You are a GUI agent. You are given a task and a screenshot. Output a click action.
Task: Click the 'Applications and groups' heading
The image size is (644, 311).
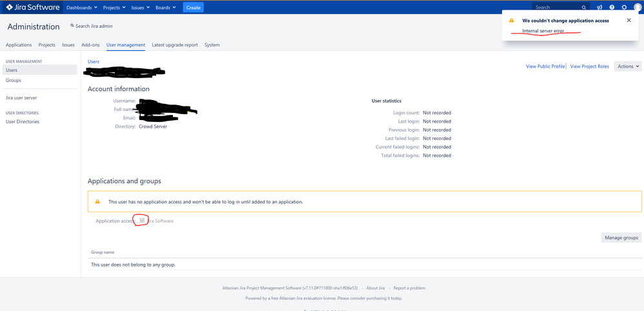coord(125,181)
